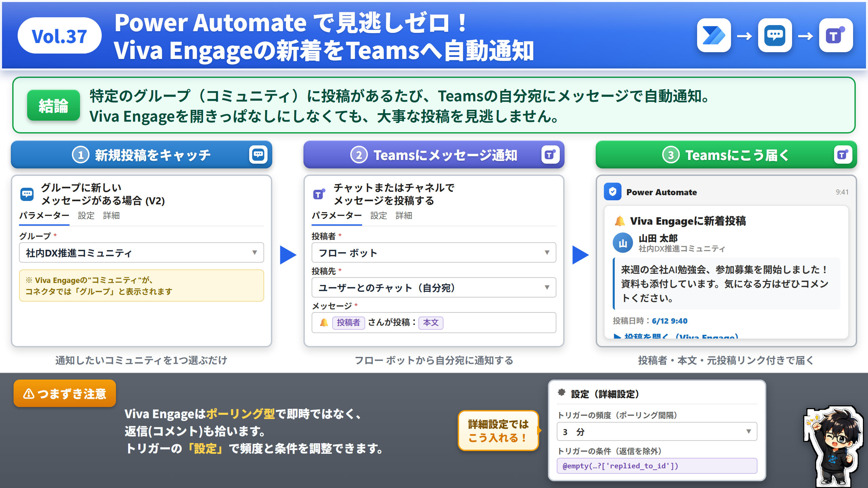Click Teams icon beside post message action title
The width and height of the screenshot is (868, 488).
click(319, 194)
